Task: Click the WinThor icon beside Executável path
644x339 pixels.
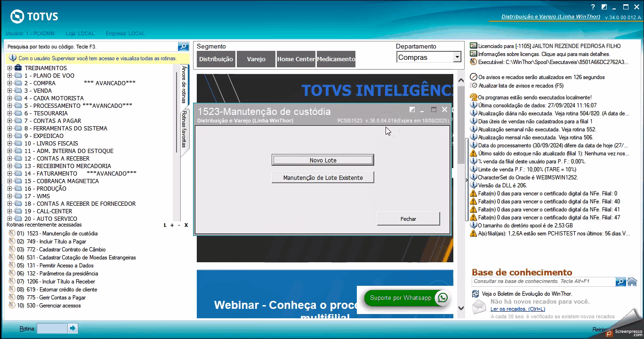Action: pyautogui.click(x=474, y=62)
